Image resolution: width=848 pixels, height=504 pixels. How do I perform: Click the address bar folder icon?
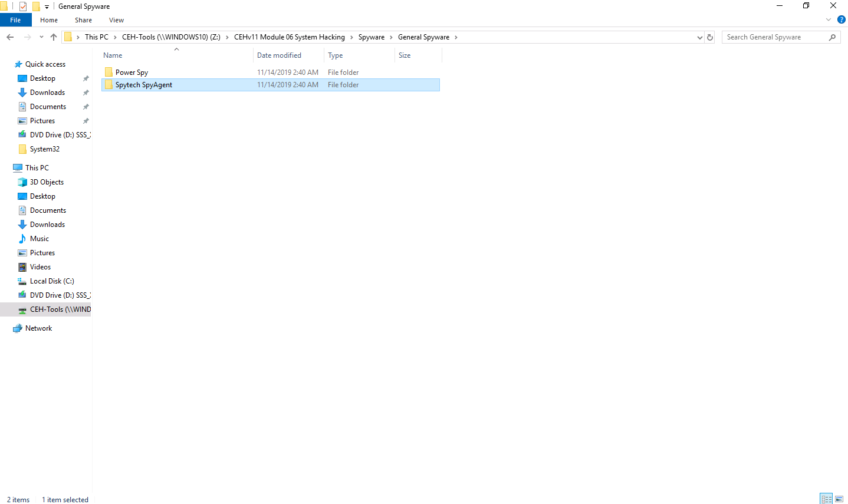(x=68, y=37)
